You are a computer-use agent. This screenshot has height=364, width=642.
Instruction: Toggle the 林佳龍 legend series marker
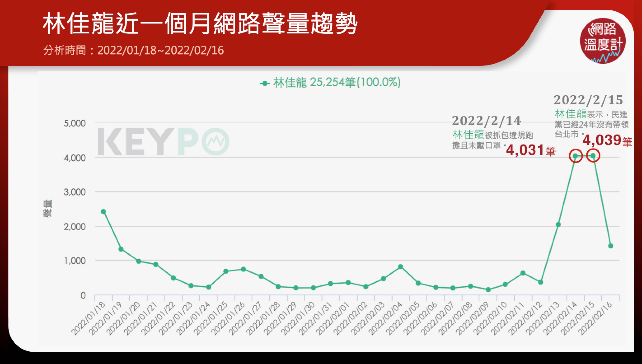(265, 83)
